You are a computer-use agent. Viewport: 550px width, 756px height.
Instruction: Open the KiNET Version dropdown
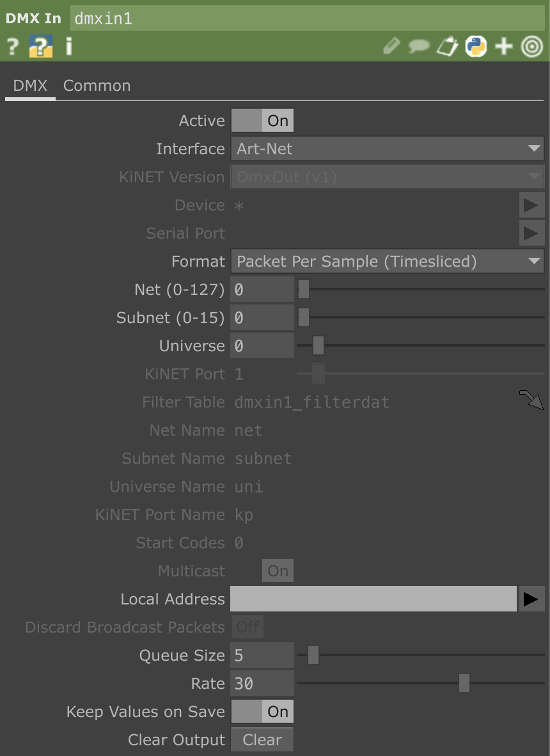[x=388, y=177]
